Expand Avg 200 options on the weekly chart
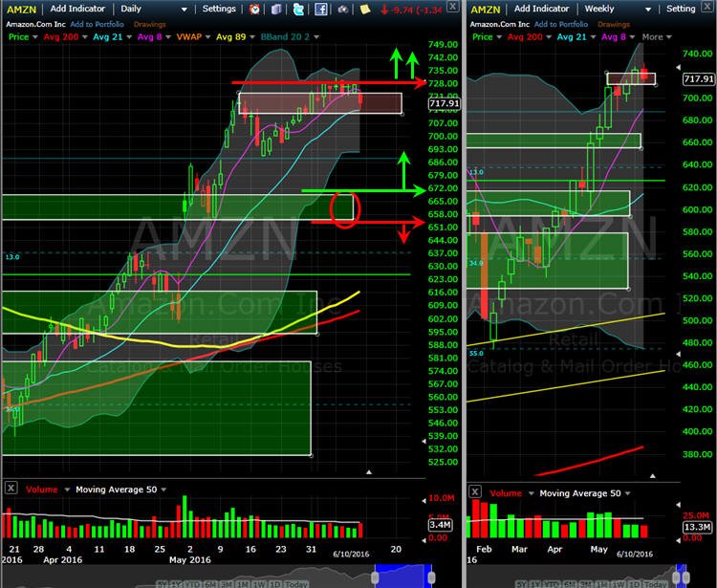 tap(549, 37)
